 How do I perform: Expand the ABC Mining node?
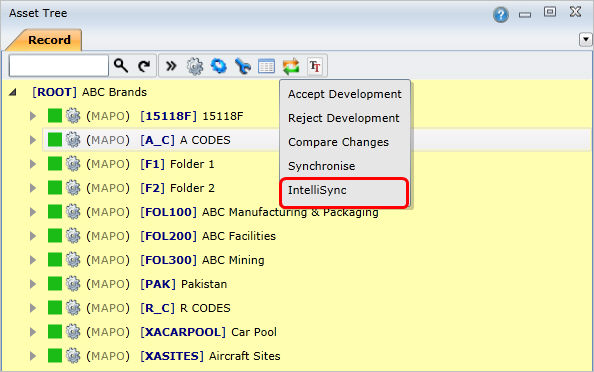pos(33,260)
